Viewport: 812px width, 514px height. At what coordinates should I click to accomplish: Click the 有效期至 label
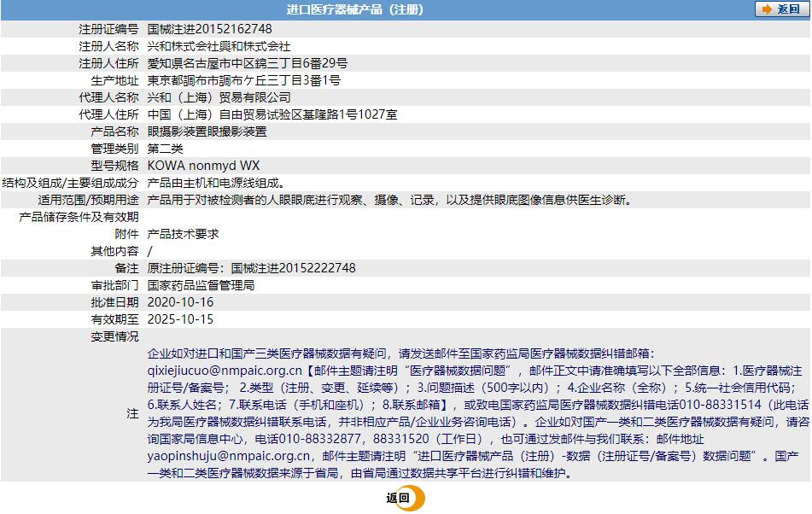click(x=114, y=319)
